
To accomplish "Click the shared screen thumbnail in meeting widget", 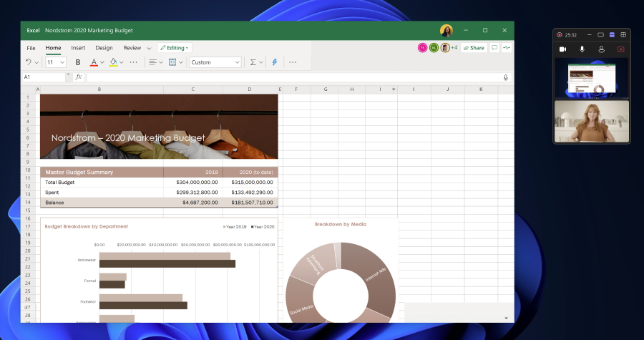I will click(x=592, y=79).
